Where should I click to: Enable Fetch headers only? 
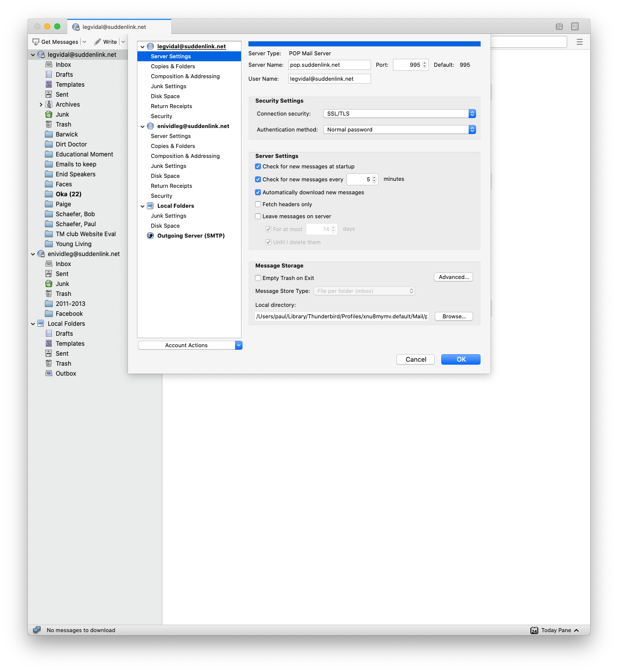click(x=258, y=204)
